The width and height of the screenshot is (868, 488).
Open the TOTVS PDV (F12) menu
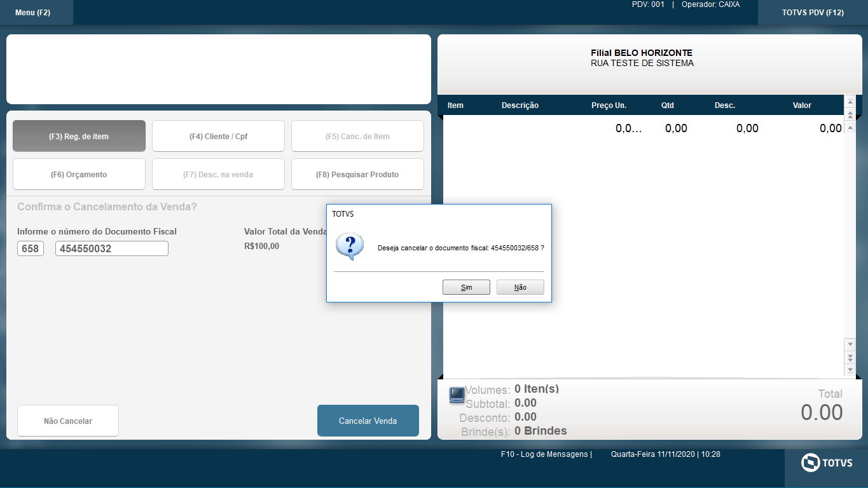click(813, 13)
